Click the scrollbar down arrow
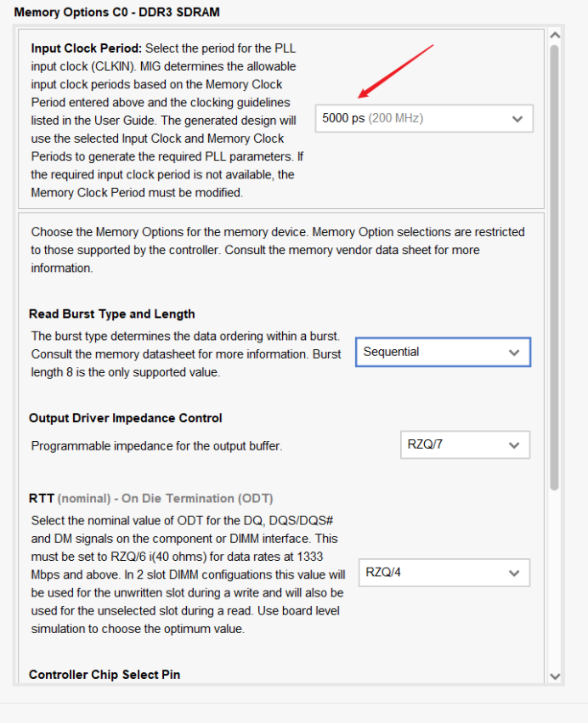The height and width of the screenshot is (724, 588). [555, 676]
